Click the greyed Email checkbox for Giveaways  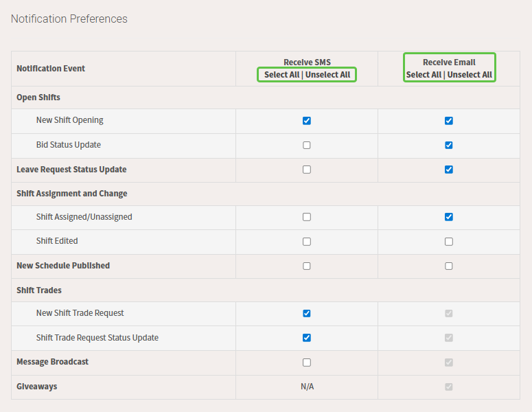[449, 387]
